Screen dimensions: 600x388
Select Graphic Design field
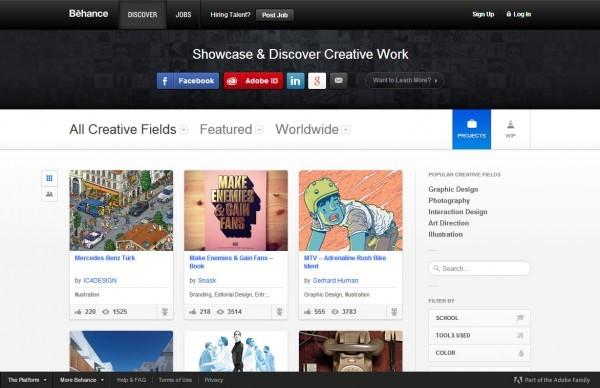click(453, 189)
